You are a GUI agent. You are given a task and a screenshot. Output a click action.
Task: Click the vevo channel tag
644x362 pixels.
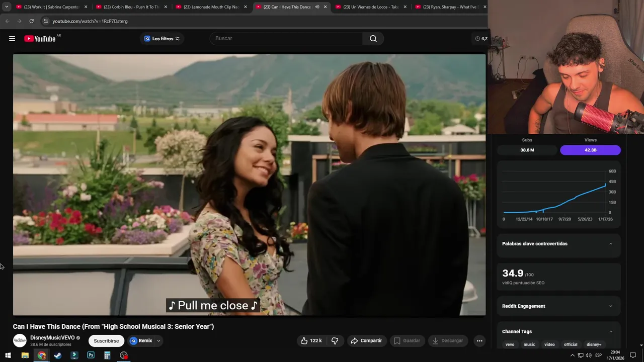coord(510,344)
